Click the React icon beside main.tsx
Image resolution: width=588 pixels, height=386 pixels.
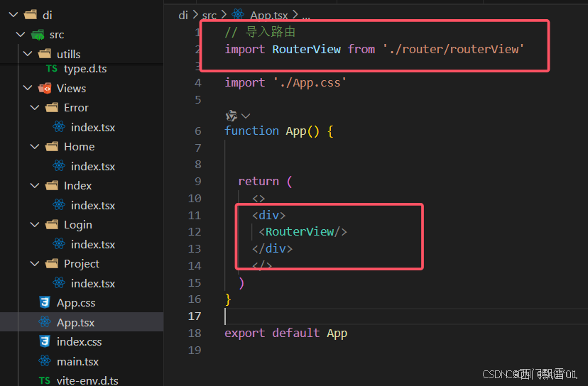pyautogui.click(x=45, y=361)
